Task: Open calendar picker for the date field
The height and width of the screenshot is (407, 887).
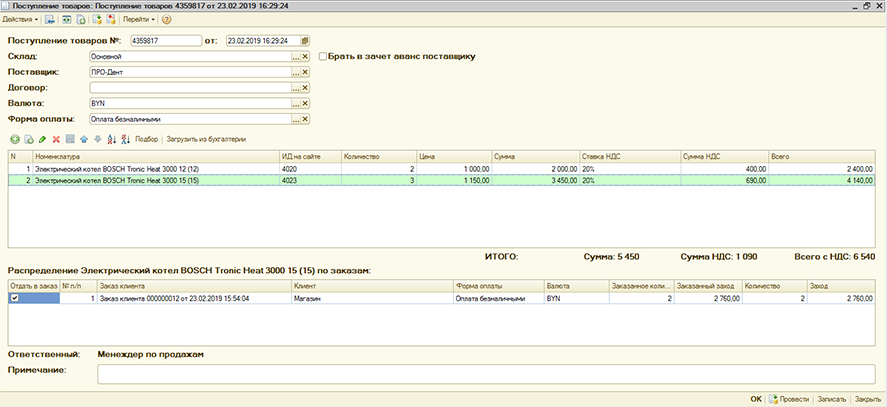Action: pos(306,41)
